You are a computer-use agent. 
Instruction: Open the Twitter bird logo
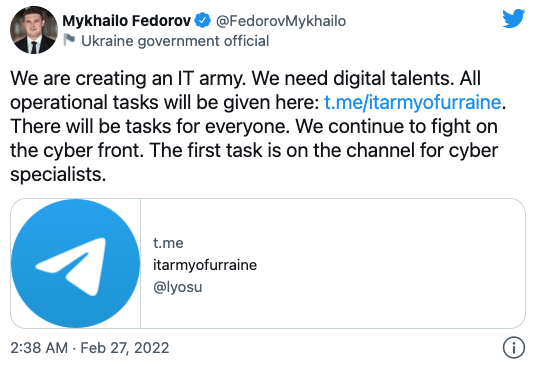pos(513,19)
